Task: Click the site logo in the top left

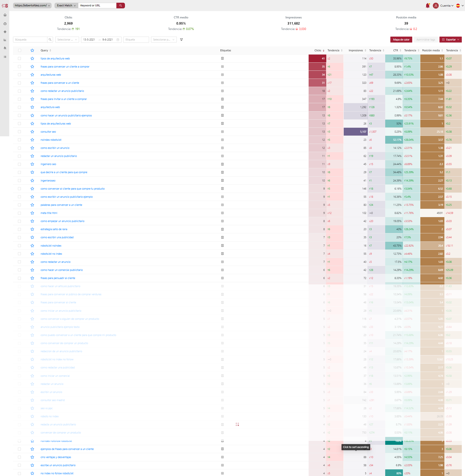Action: (x=5, y=5)
